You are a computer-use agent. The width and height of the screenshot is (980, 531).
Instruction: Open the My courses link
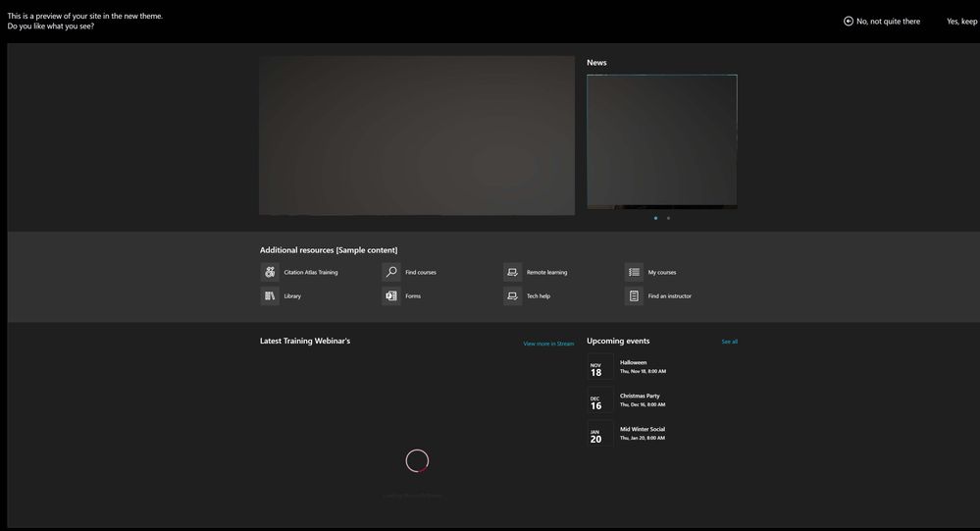pyautogui.click(x=662, y=273)
